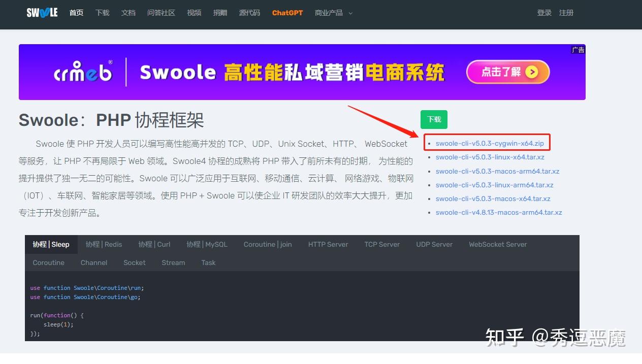Viewport: 642px width, 364px height.
Task: Switch to the WebSocket Server tab
Action: click(498, 244)
